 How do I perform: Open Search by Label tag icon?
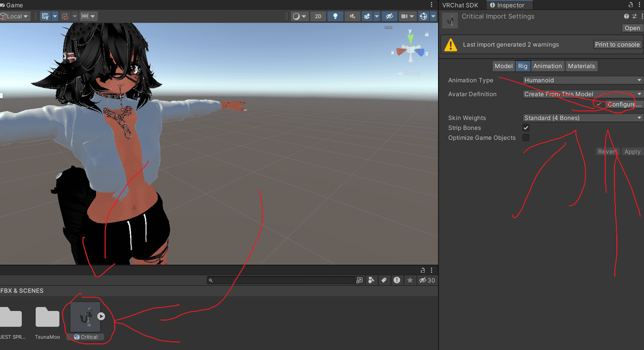(384, 280)
